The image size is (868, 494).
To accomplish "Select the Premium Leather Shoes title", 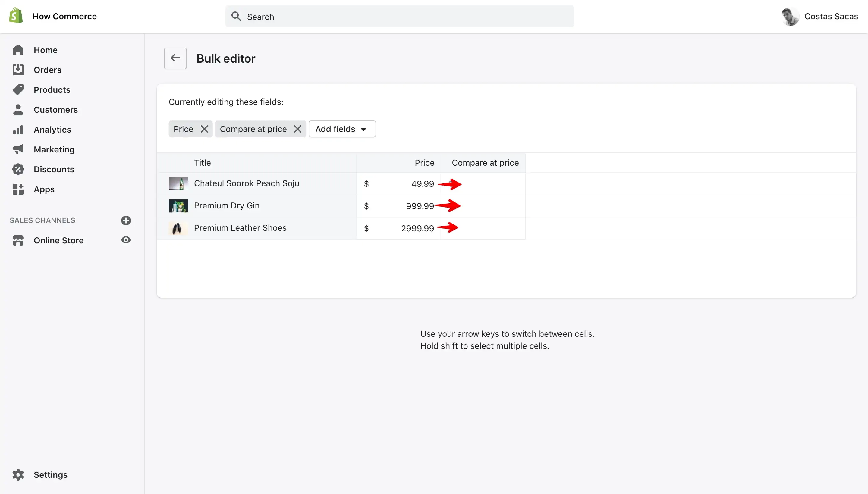I will click(240, 228).
